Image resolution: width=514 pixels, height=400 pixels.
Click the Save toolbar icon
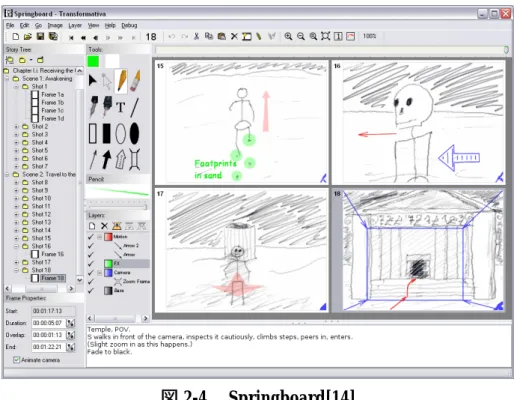click(40, 36)
